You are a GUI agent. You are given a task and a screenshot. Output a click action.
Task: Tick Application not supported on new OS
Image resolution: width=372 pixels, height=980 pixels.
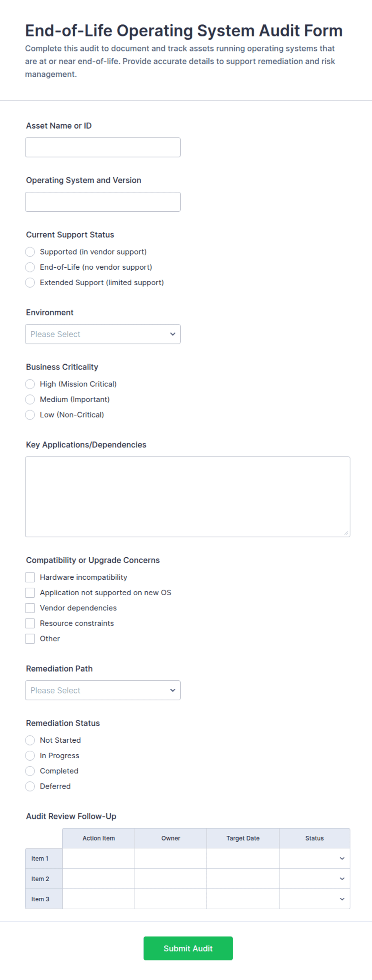point(30,592)
